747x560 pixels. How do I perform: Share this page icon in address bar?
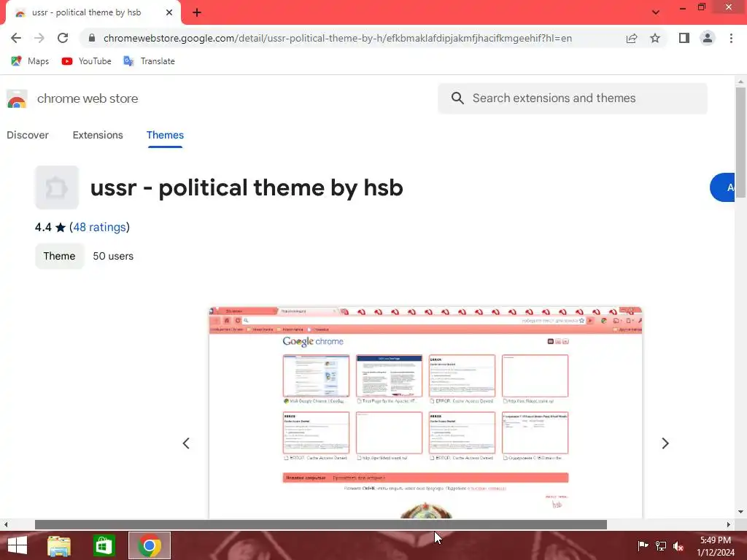tap(632, 38)
